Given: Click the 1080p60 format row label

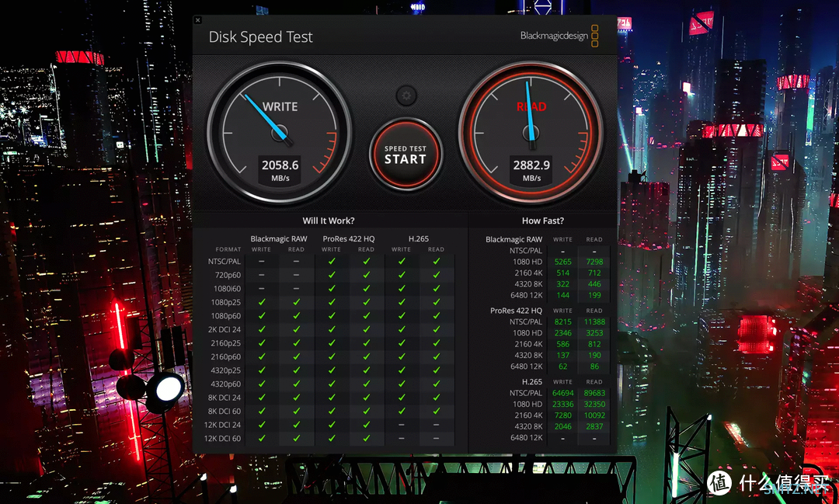Looking at the screenshot, I should [x=226, y=315].
